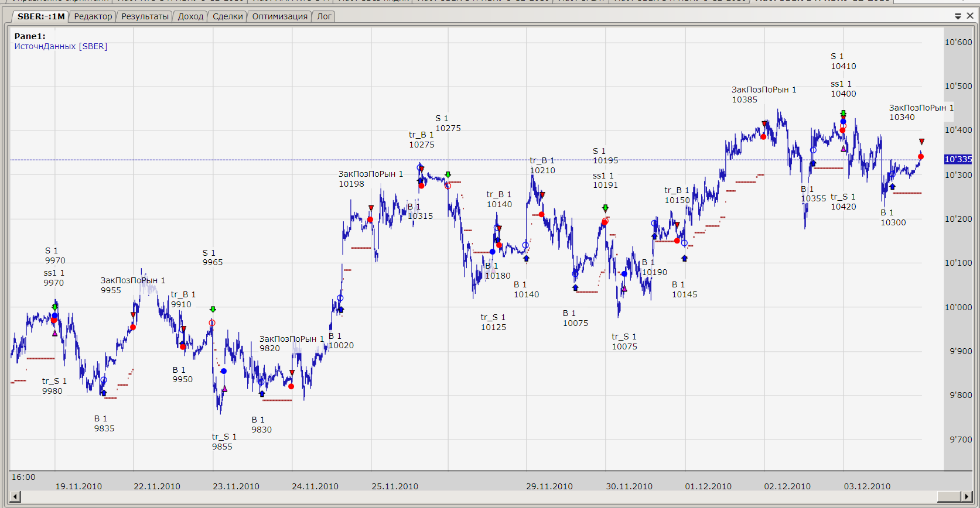Grab the horizontal scrollbar thumb

coord(948,497)
